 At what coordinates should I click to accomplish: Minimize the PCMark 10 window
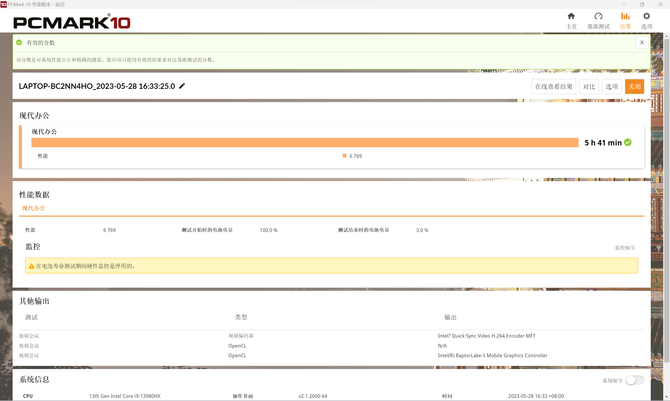click(x=622, y=4)
